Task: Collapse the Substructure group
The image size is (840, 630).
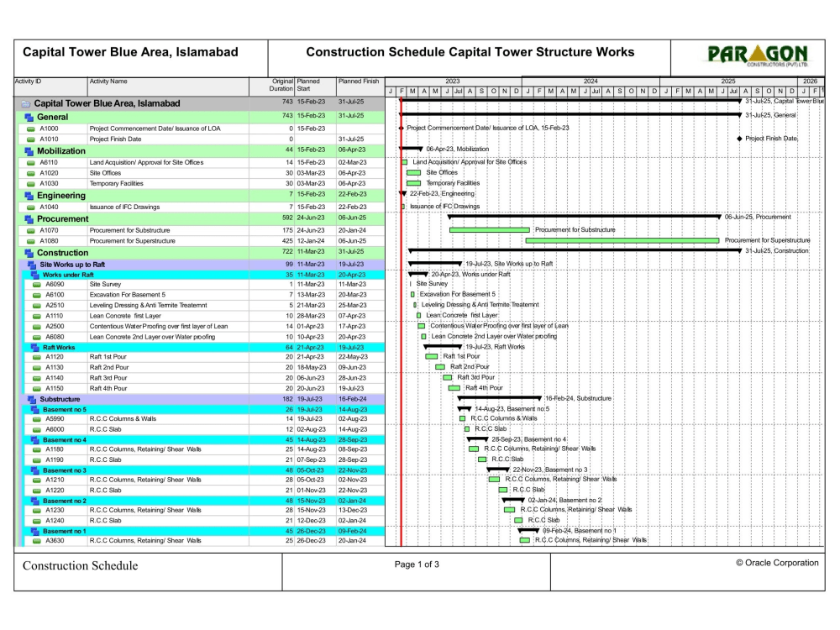Action: click(x=31, y=399)
